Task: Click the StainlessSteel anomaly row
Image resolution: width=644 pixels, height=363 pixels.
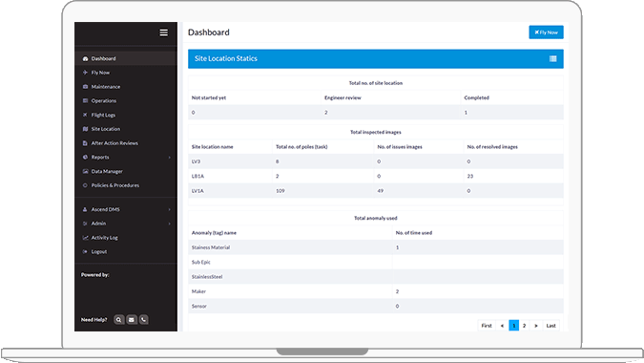Action: [376, 277]
